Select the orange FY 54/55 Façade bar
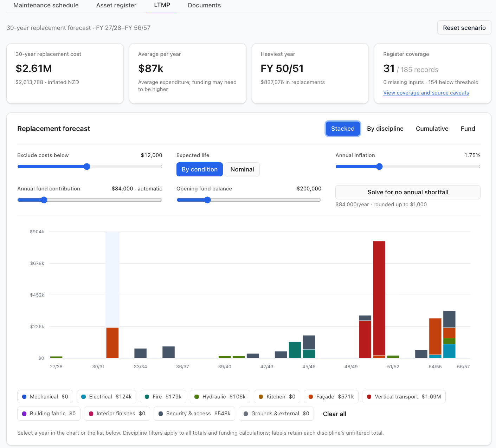Image resolution: width=496 pixels, height=448 pixels. tap(435, 336)
